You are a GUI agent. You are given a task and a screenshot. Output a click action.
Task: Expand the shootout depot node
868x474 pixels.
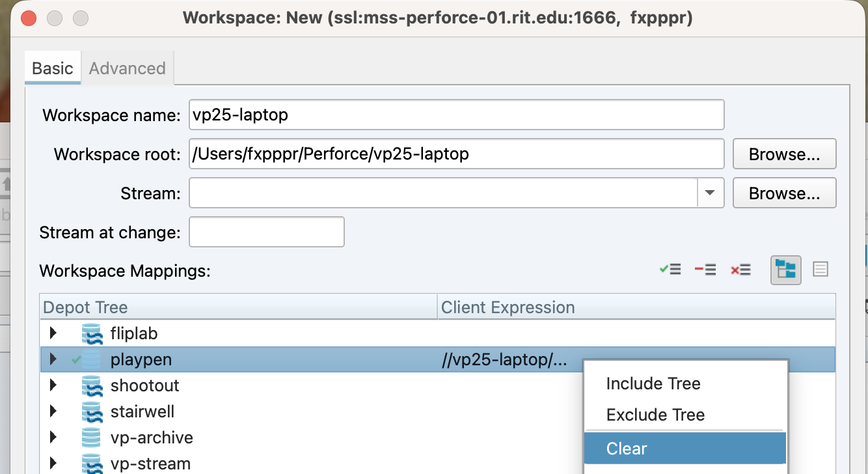point(53,385)
